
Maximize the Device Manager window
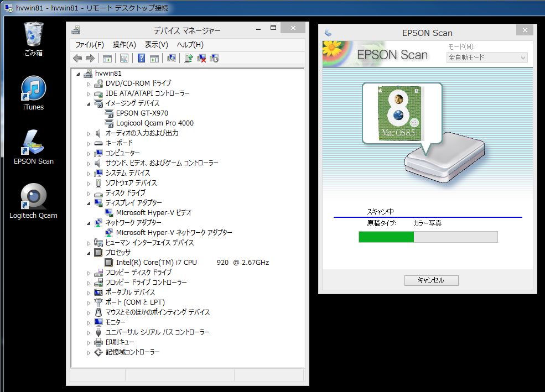click(273, 28)
